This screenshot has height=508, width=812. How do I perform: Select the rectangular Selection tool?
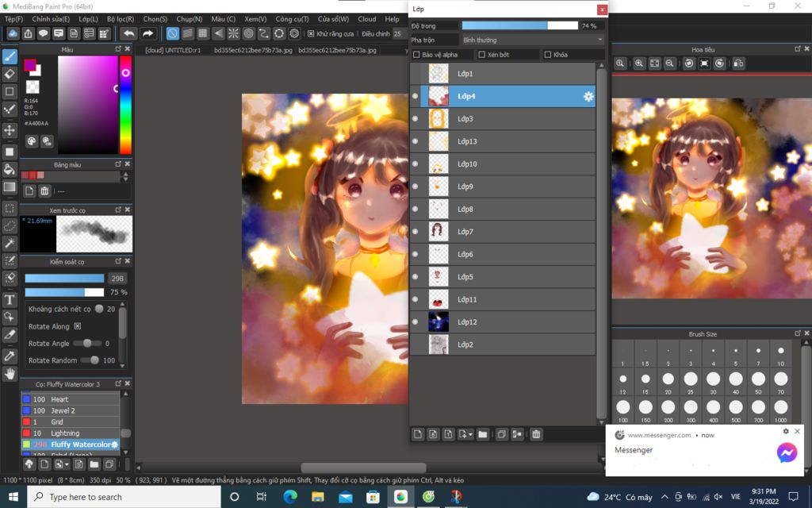[x=10, y=209]
